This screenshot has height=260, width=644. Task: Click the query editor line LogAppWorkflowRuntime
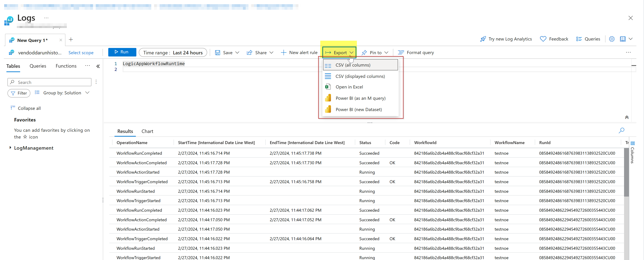[154, 64]
